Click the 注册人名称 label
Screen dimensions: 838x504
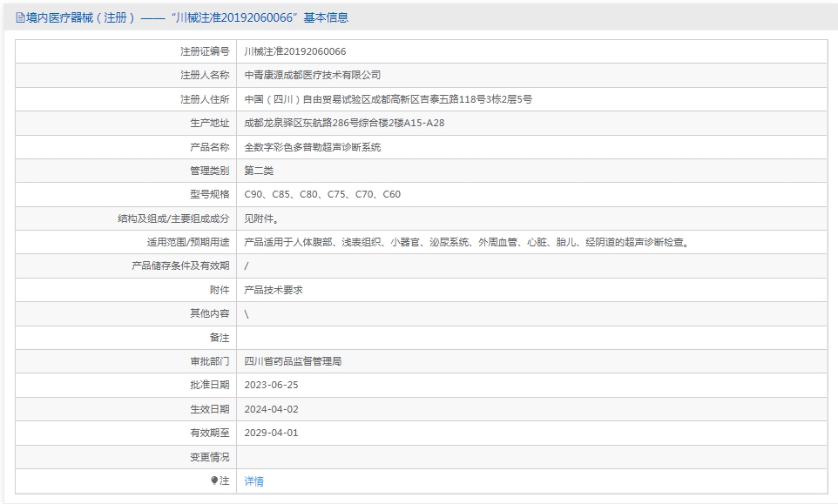coord(205,75)
